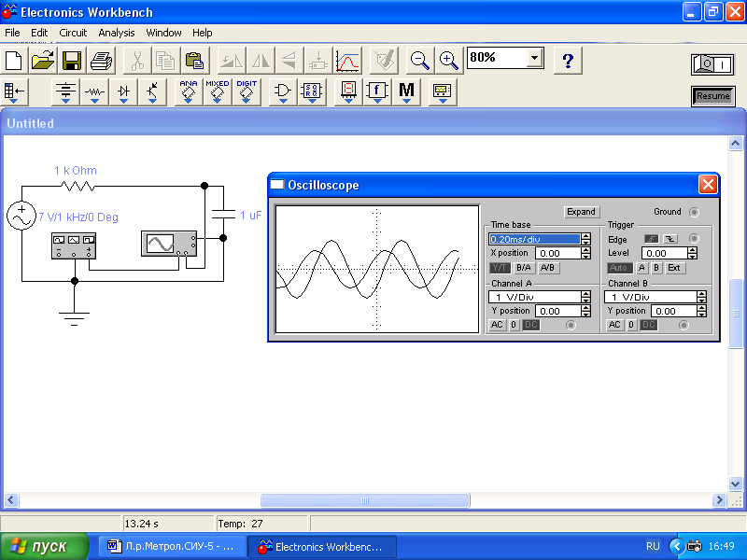Click the Channel B 1 V/Div stepper arrows
The width and height of the screenshot is (747, 560).
pos(701,297)
